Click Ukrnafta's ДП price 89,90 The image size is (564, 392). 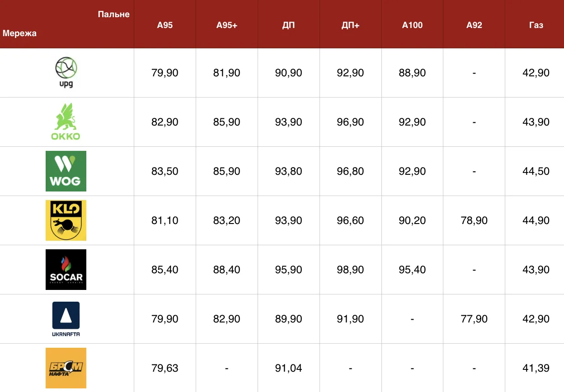pos(289,319)
